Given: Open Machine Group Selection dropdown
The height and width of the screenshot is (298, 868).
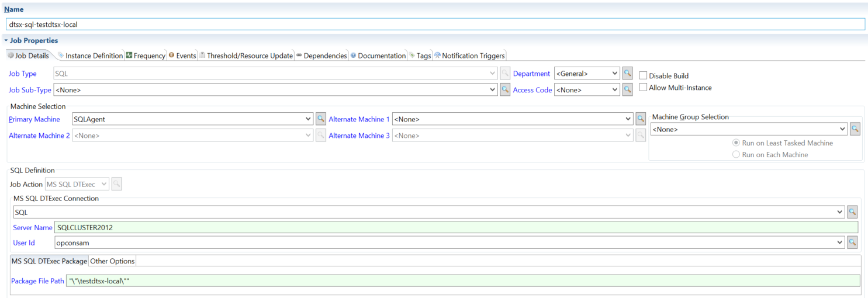Looking at the screenshot, I should click(x=842, y=129).
